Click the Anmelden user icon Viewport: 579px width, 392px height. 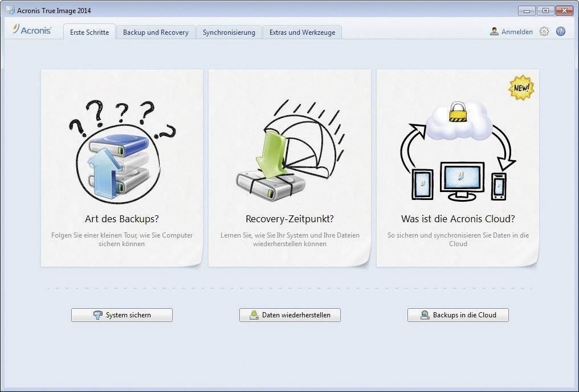494,32
